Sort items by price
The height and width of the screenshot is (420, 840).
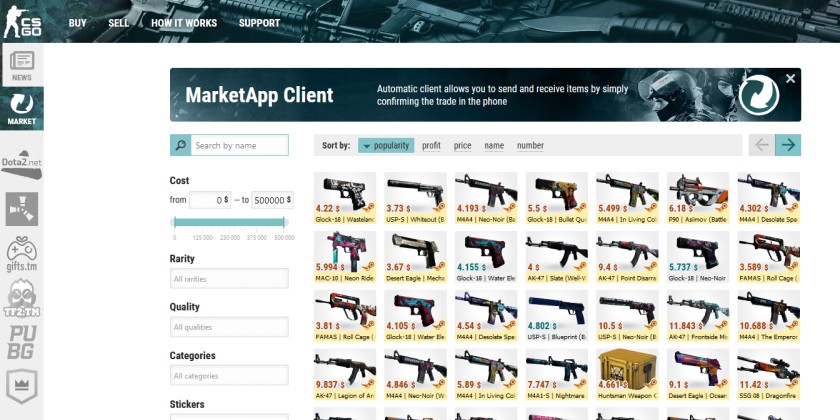pos(462,146)
